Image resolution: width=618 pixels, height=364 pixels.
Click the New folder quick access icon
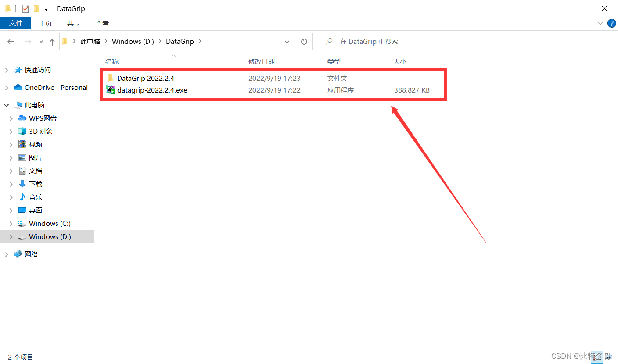pyautogui.click(x=36, y=8)
